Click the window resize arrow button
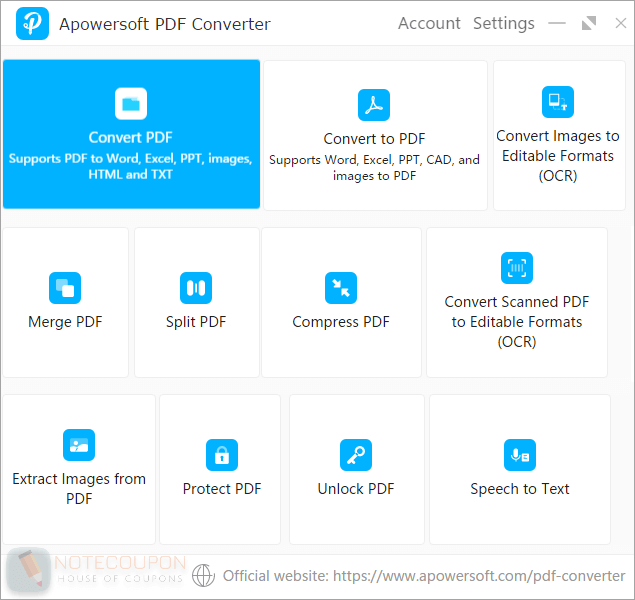The width and height of the screenshot is (635, 600). 589,23
